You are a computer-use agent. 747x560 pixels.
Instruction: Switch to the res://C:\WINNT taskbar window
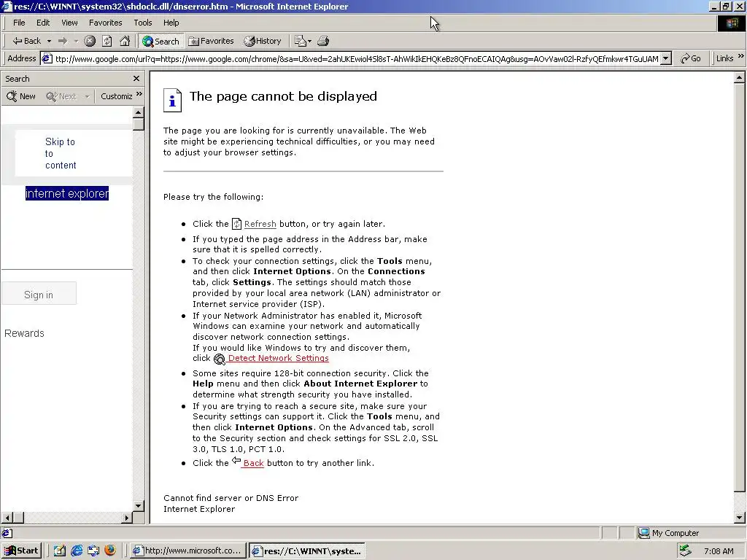click(307, 551)
